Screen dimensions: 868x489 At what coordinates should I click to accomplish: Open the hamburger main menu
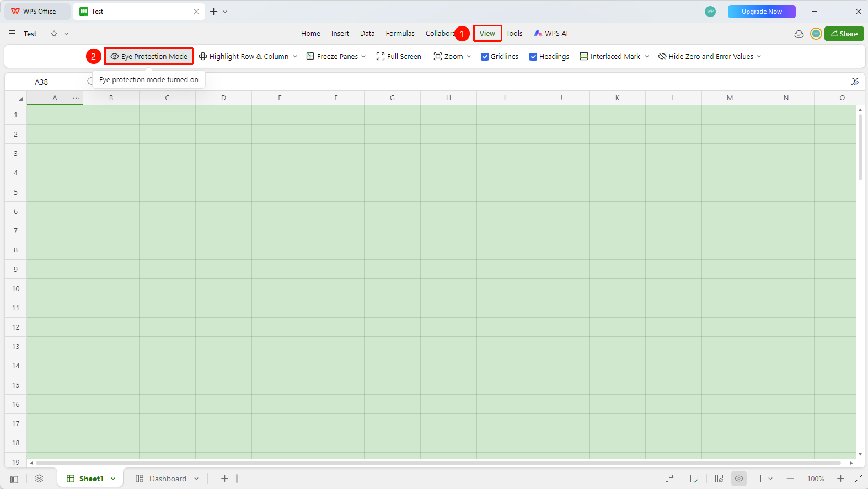click(12, 34)
